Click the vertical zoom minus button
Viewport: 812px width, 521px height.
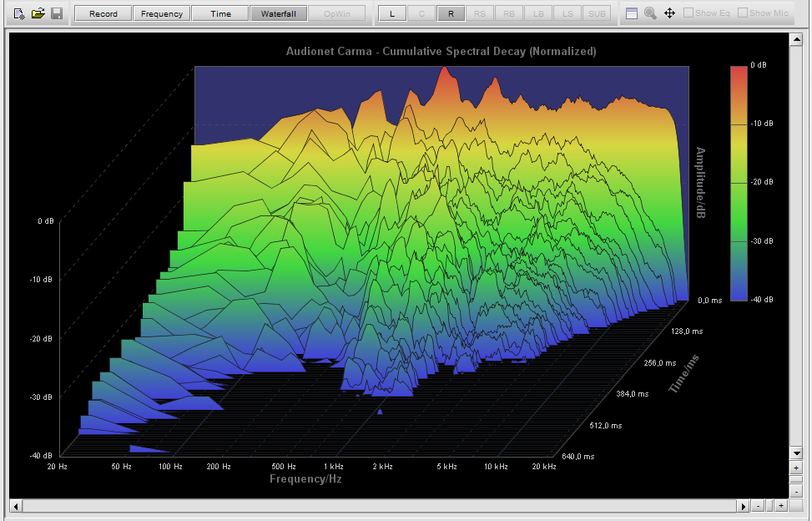pos(796,492)
